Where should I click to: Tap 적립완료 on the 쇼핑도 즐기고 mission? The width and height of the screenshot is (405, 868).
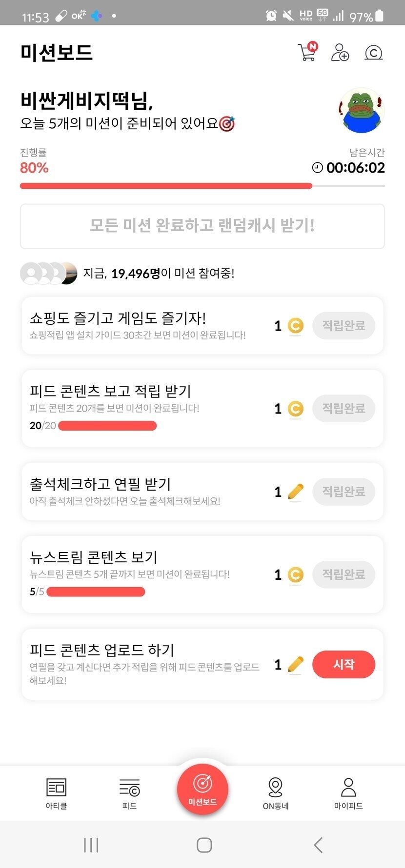click(344, 326)
